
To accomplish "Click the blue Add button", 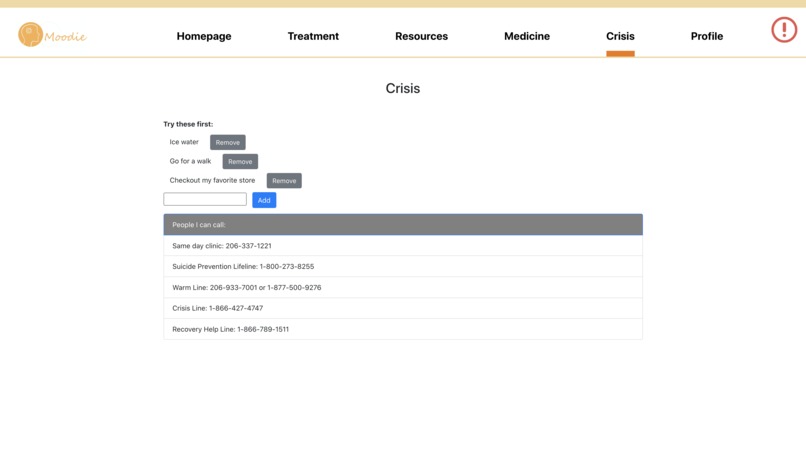I will click(264, 200).
